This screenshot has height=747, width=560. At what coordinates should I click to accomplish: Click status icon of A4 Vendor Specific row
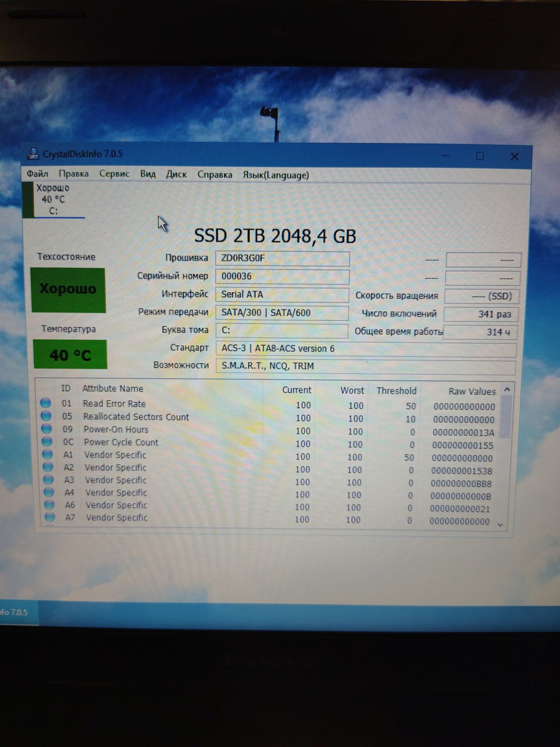tap(49, 492)
